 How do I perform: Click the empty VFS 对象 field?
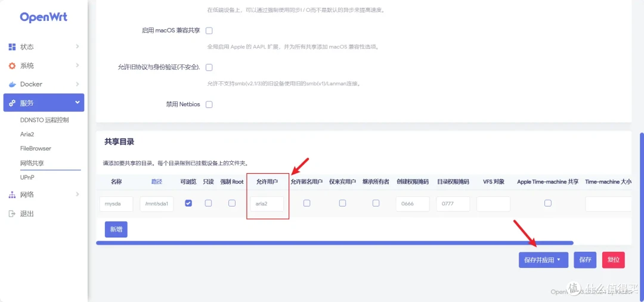pos(493,204)
